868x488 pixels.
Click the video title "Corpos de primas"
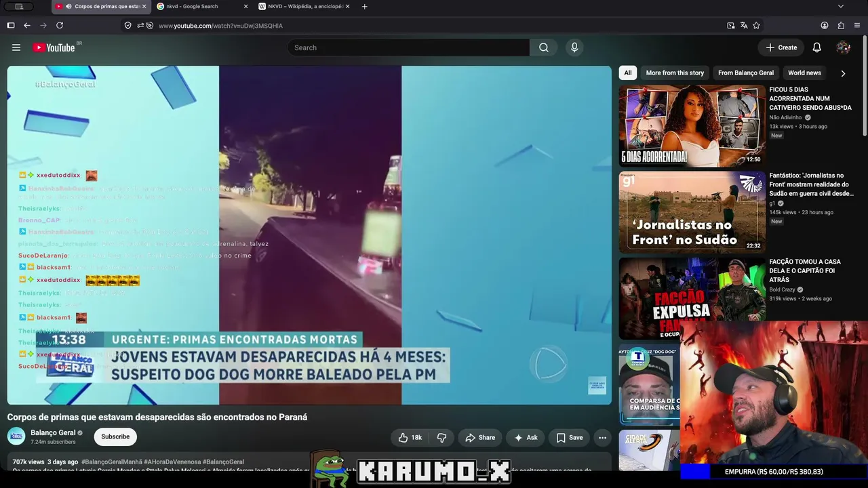pos(157,417)
